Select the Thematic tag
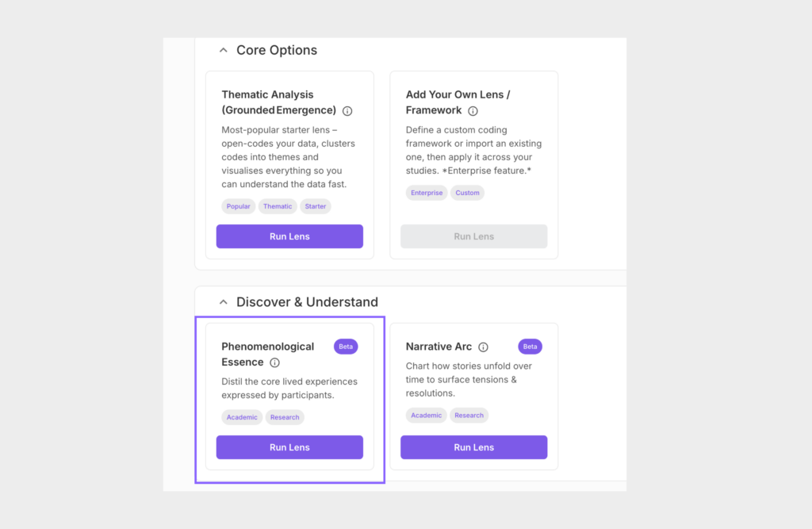This screenshot has width=812, height=529. pyautogui.click(x=278, y=206)
